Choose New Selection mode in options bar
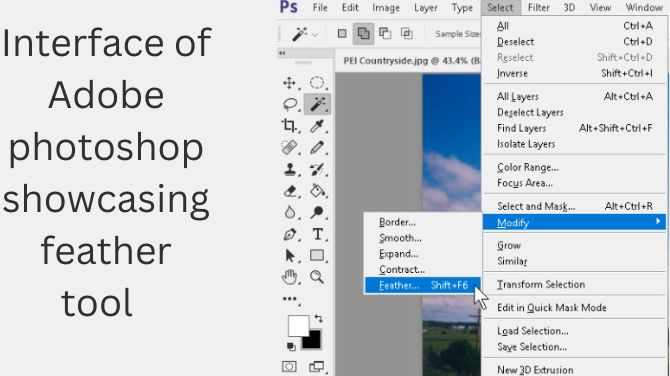The height and width of the screenshot is (376, 670). (342, 33)
